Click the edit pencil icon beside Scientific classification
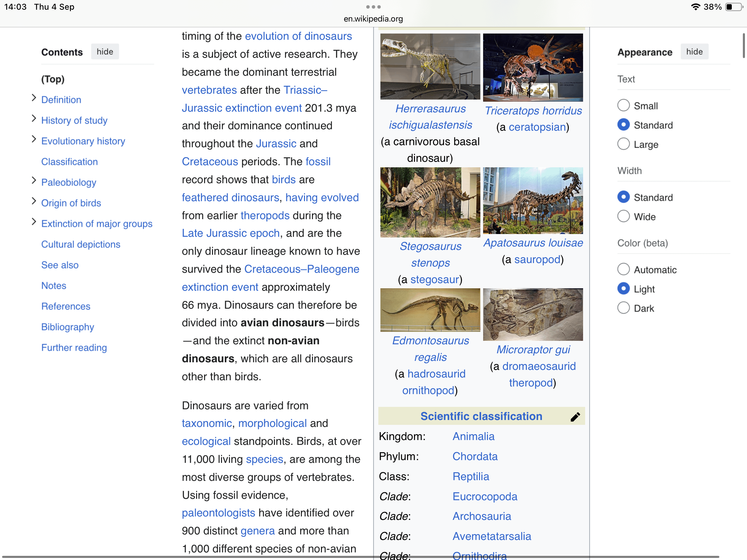The image size is (747, 560). (575, 417)
